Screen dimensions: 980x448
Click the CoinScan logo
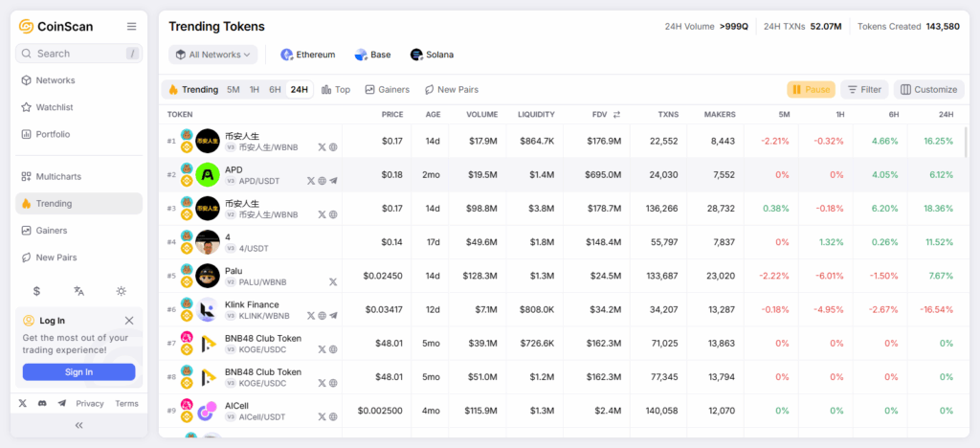56,26
